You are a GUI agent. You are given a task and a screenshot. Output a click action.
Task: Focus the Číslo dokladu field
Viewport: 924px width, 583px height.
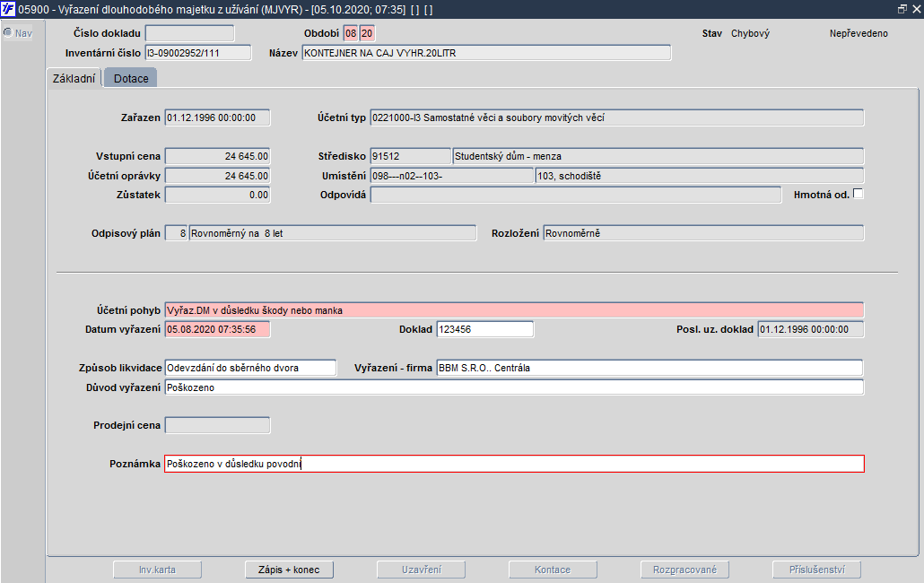pos(190,33)
